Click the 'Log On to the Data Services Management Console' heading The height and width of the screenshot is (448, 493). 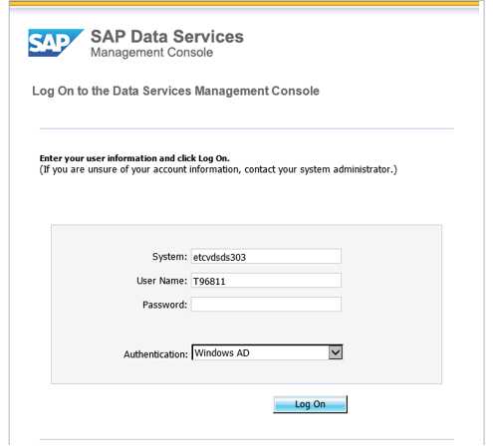(x=175, y=91)
